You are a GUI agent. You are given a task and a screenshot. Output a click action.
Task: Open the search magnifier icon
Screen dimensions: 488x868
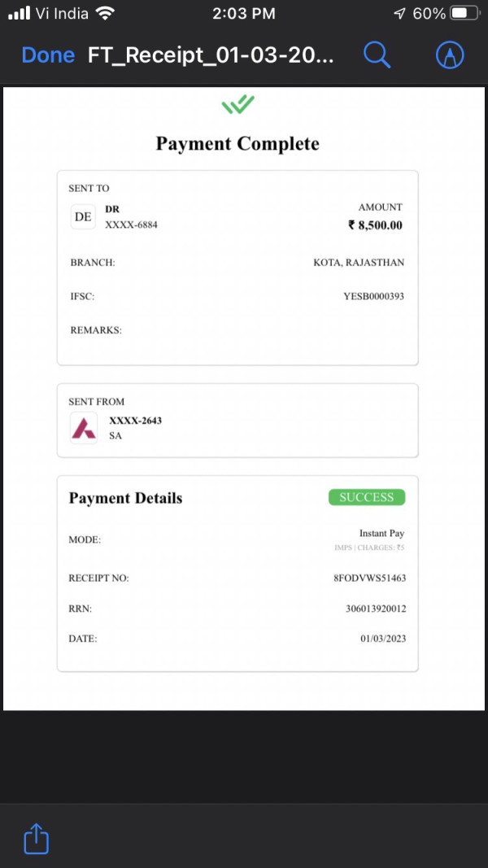click(x=377, y=55)
